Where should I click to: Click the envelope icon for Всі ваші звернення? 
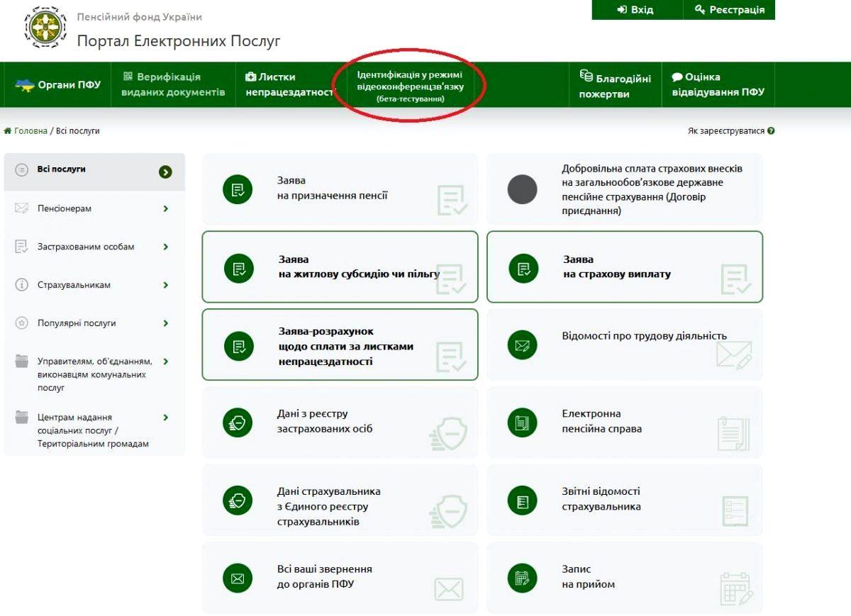tap(238, 578)
